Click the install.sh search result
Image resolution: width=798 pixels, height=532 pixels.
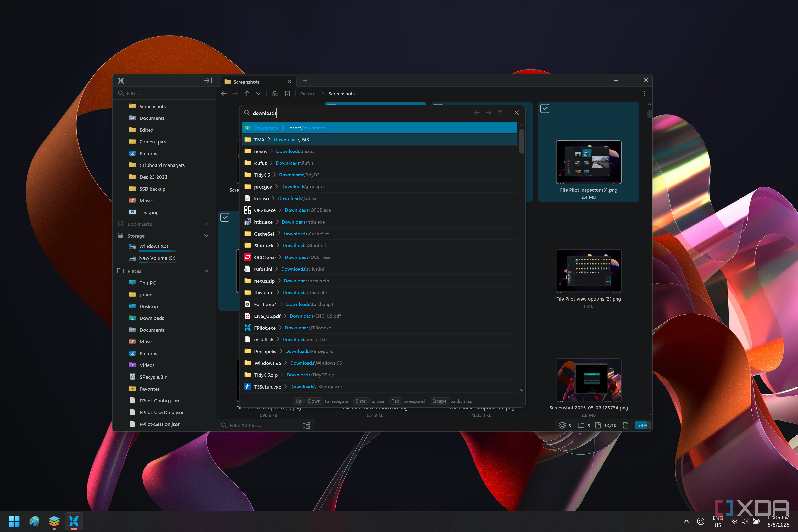[379, 340]
